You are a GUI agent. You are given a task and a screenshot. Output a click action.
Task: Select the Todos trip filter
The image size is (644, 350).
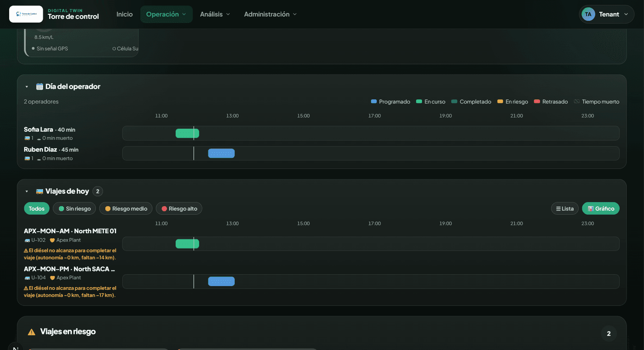coord(37,209)
